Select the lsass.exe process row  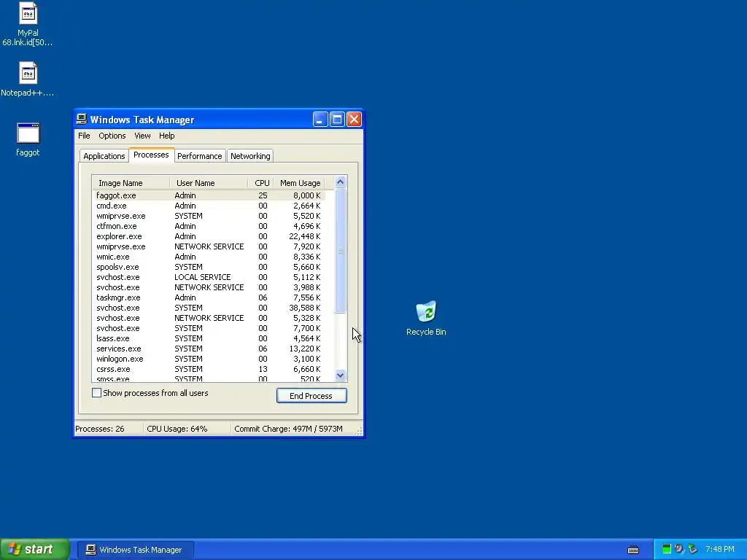[209, 338]
